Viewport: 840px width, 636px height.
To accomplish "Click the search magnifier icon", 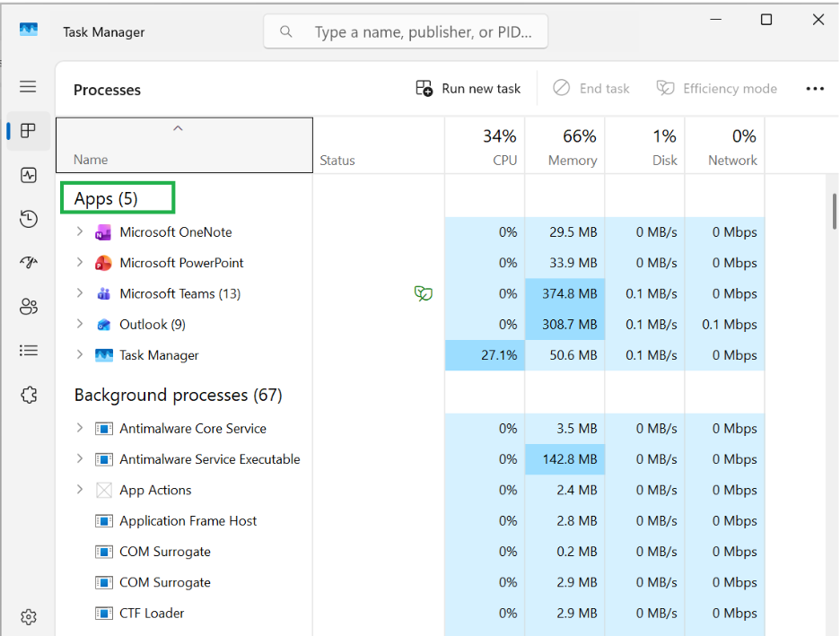I will (286, 32).
